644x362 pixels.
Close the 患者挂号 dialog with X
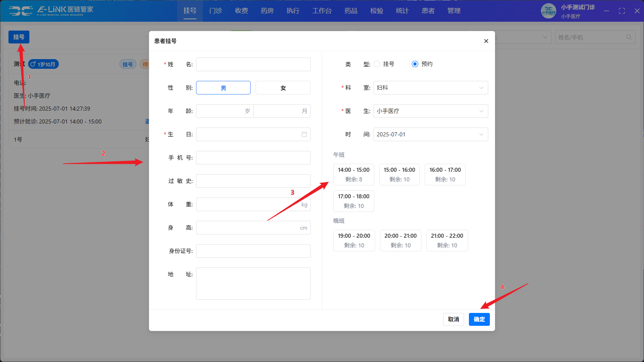pyautogui.click(x=486, y=41)
